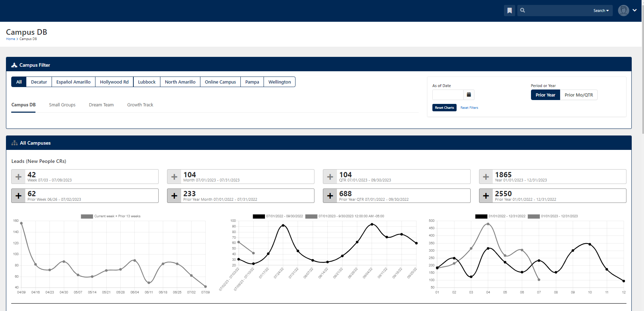Screen dimensions: 644x311
Task: Toggle the gray 01/01/2023 - 12/31/2023 legend swatch
Action: (x=533, y=216)
